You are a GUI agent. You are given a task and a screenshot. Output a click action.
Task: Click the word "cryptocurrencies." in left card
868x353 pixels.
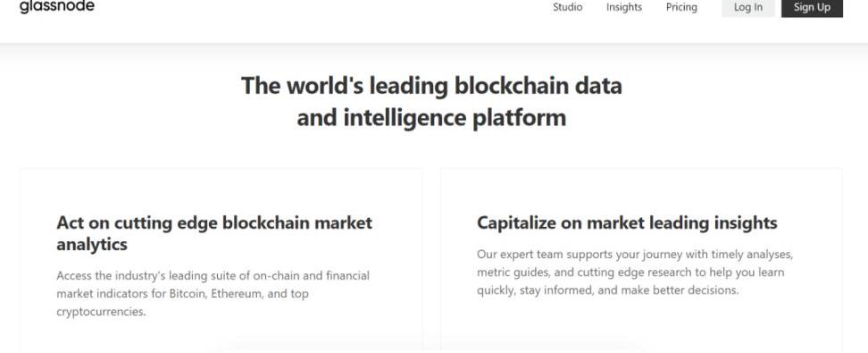101,311
